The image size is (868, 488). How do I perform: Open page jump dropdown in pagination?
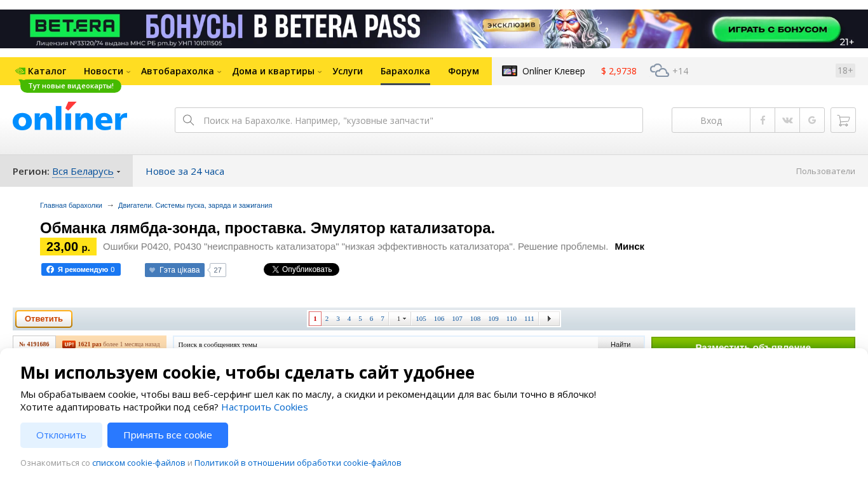pyautogui.click(x=401, y=318)
